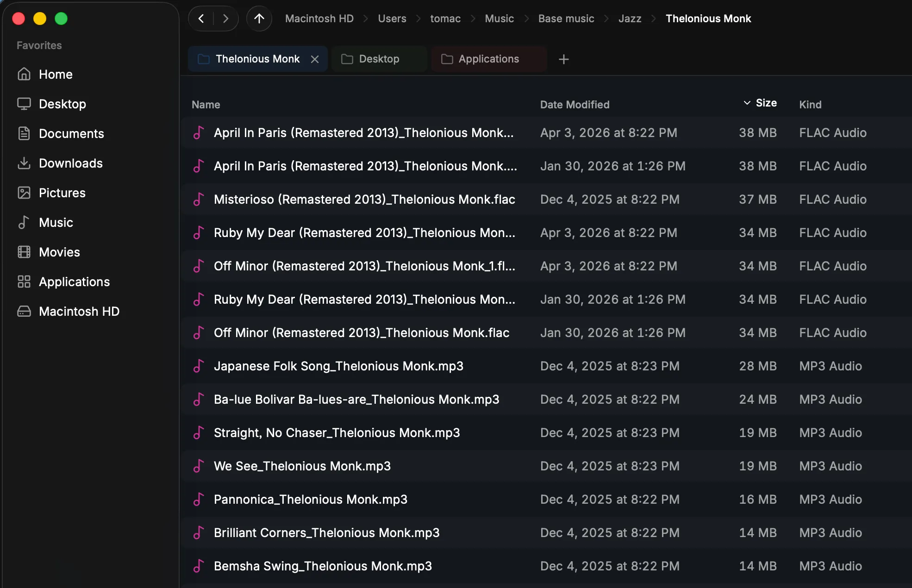Open Macintosh HD in the breadcrumb path
The height and width of the screenshot is (588, 912).
point(319,19)
